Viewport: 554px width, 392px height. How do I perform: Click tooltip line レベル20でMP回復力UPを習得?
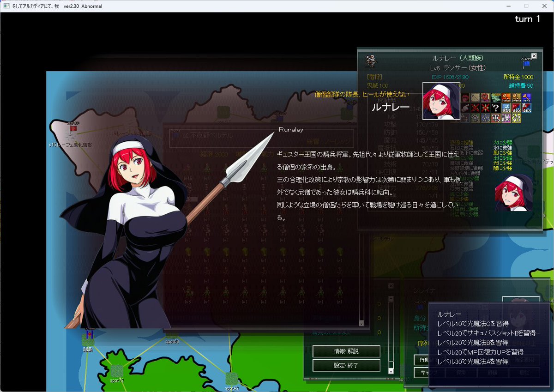point(480,352)
